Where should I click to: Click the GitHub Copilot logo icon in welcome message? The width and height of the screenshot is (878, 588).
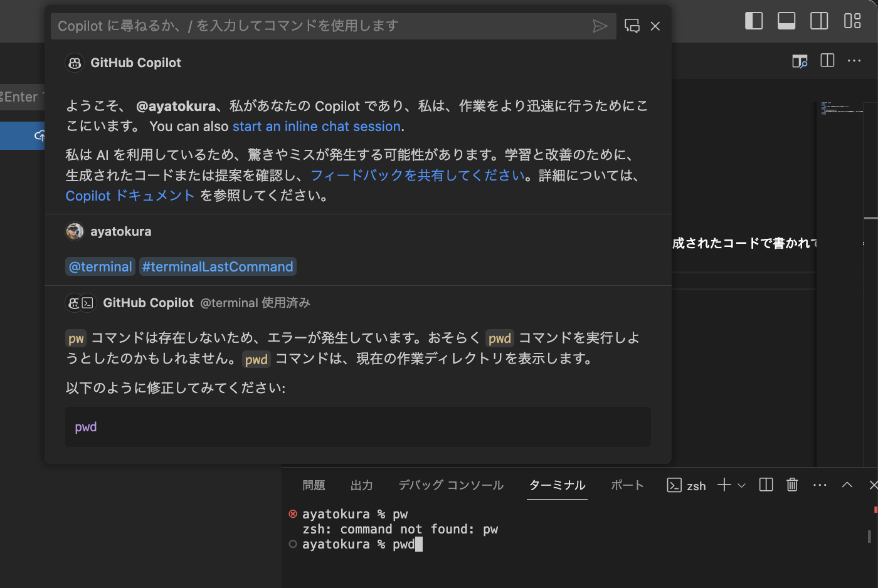point(75,63)
